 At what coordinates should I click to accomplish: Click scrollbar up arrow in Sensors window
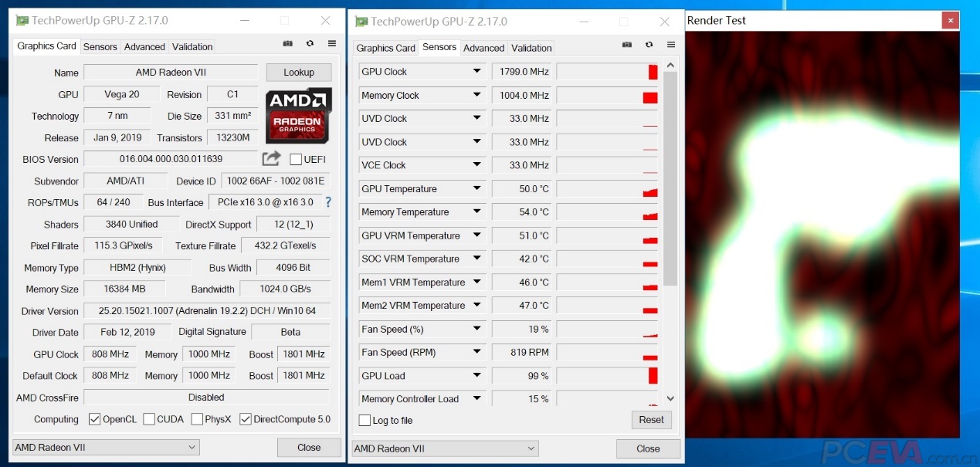point(670,66)
